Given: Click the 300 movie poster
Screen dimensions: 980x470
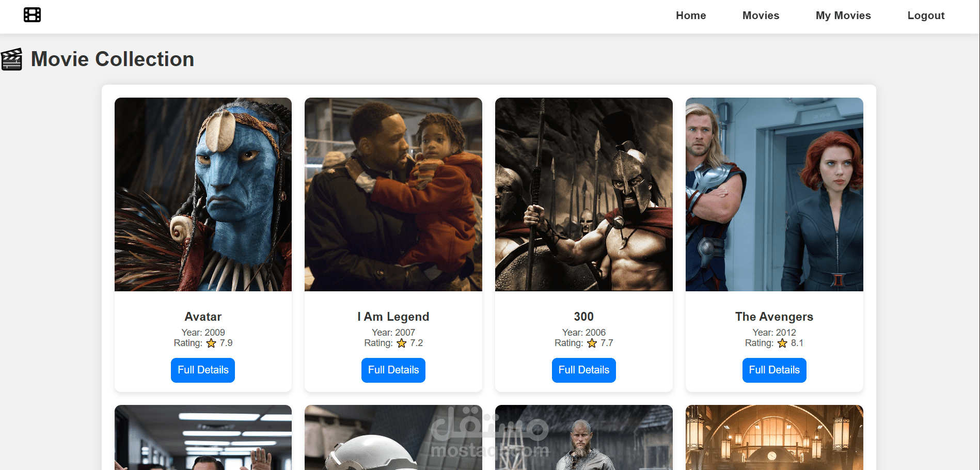Looking at the screenshot, I should (x=583, y=194).
